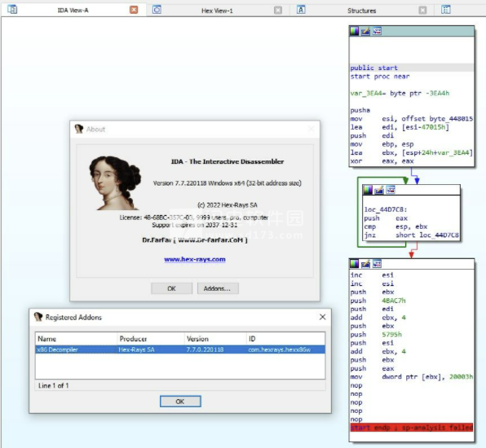
Task: Switch to the IDA View-A tab
Action: point(73,11)
